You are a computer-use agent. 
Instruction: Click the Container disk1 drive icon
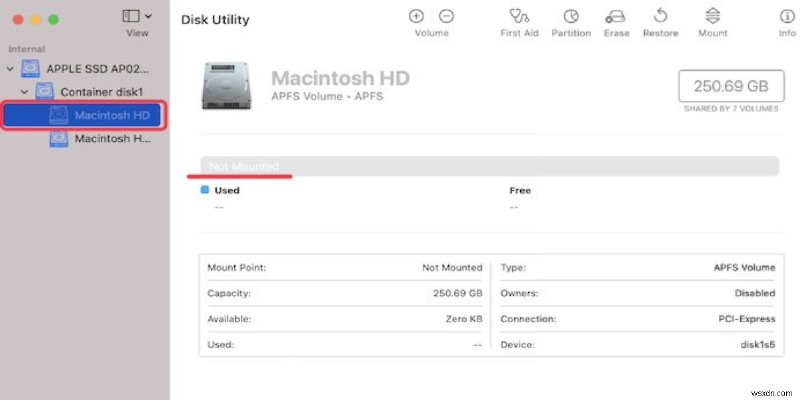44,92
